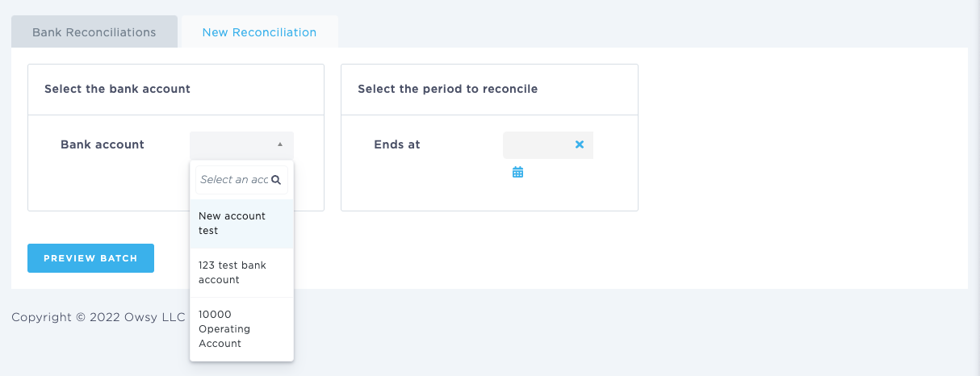Open the Bank account combo box field
Screen dimensions: 980x376
[x=234, y=145]
